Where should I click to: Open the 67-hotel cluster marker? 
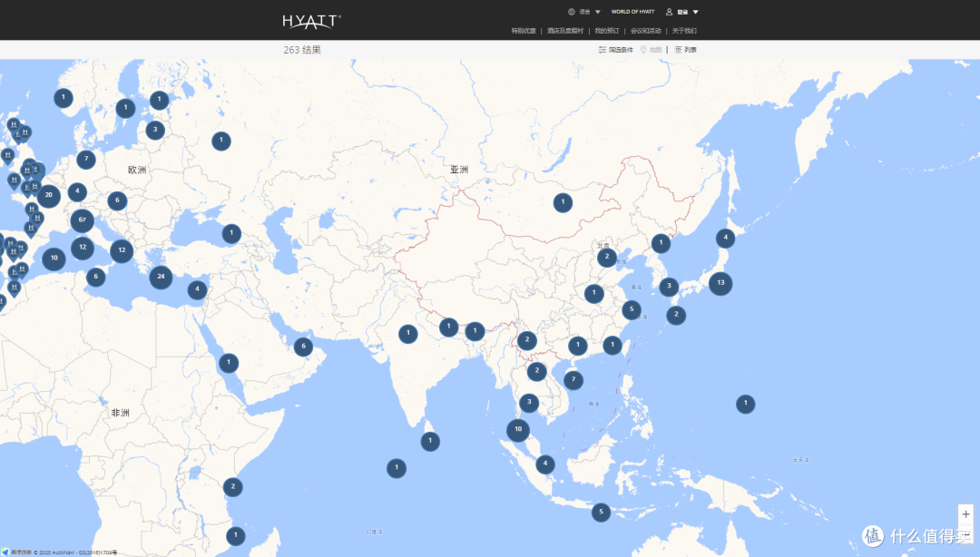[x=83, y=220]
